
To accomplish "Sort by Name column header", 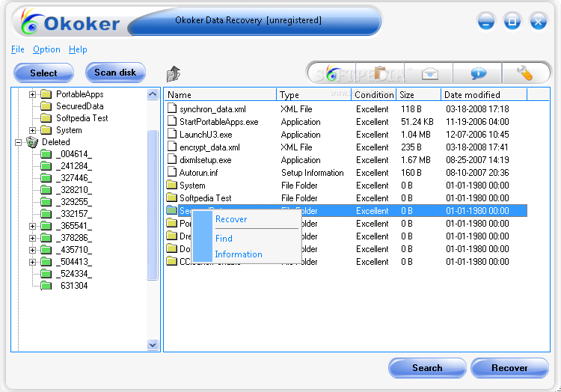I will (x=220, y=95).
